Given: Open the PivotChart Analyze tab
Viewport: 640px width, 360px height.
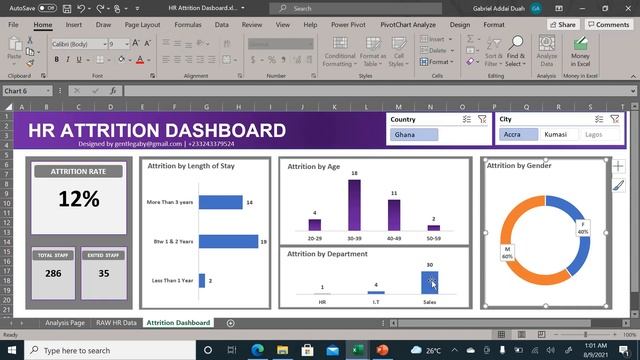Looking at the screenshot, I should [408, 24].
